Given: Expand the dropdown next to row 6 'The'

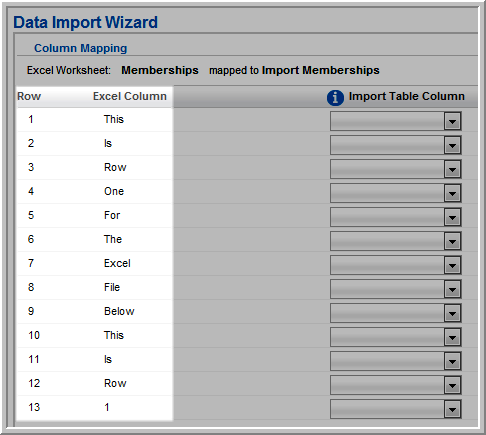Looking at the screenshot, I should (396, 241).
